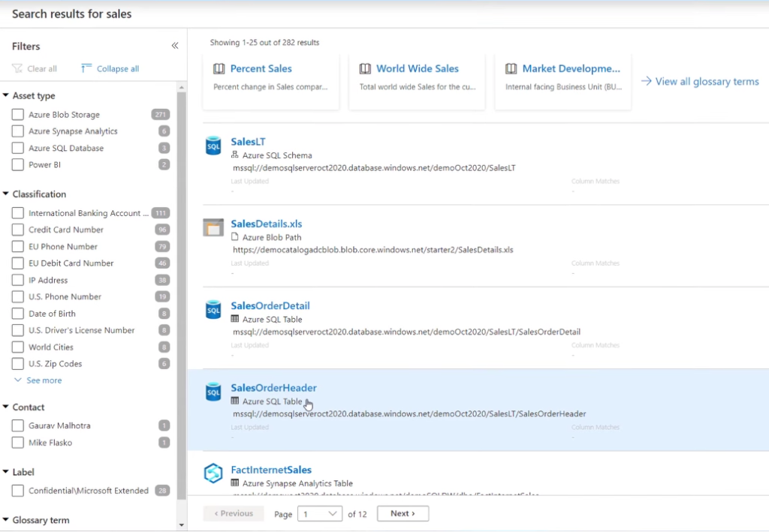Collapse the Classification filter section
769x532 pixels.
6,194
